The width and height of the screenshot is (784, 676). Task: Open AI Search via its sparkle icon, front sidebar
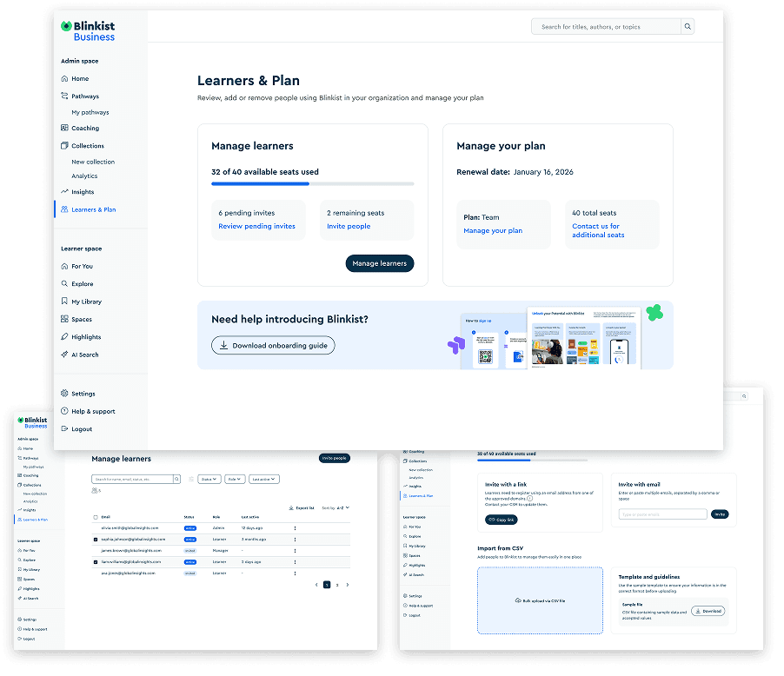tap(64, 355)
